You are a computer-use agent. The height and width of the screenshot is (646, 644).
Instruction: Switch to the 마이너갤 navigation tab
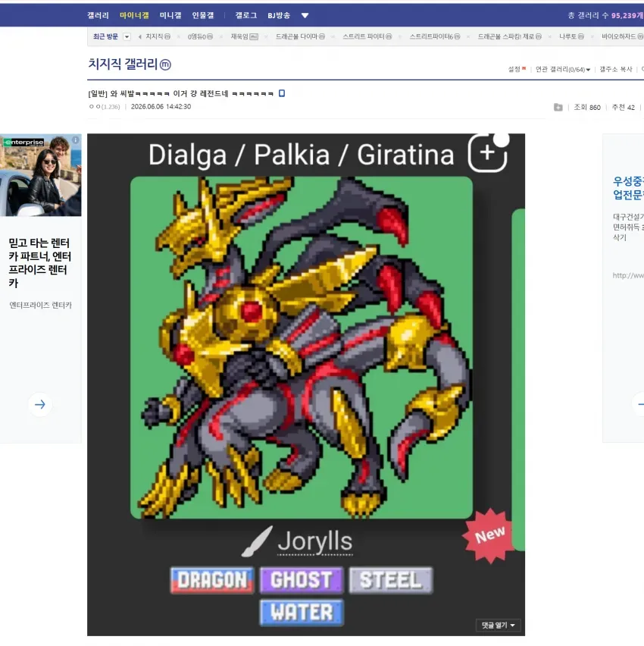pos(134,16)
